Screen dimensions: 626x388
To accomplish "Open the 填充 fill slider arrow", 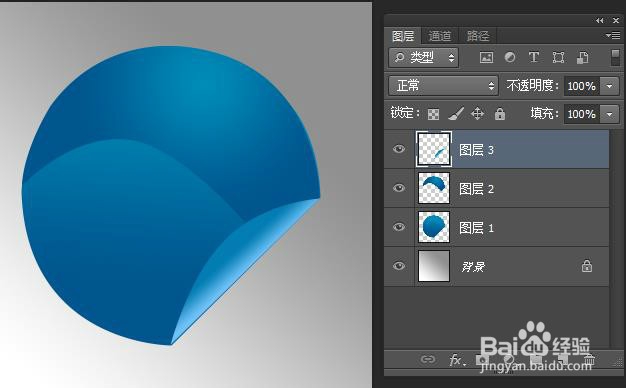I will coord(609,114).
